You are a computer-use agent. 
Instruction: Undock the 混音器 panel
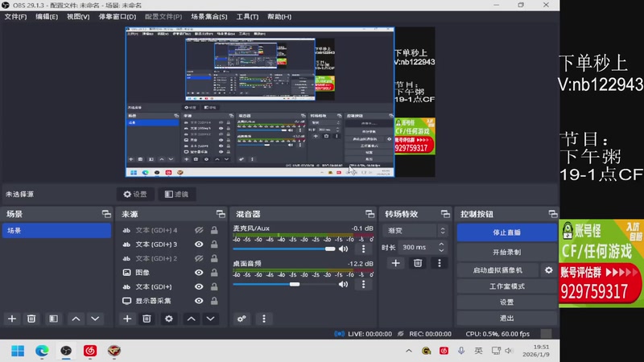369,214
